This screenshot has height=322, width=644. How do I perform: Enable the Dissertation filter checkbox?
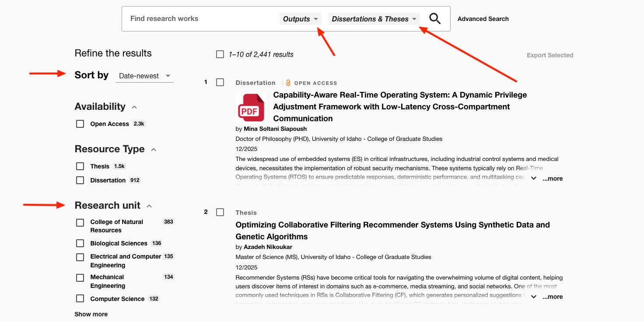point(80,180)
